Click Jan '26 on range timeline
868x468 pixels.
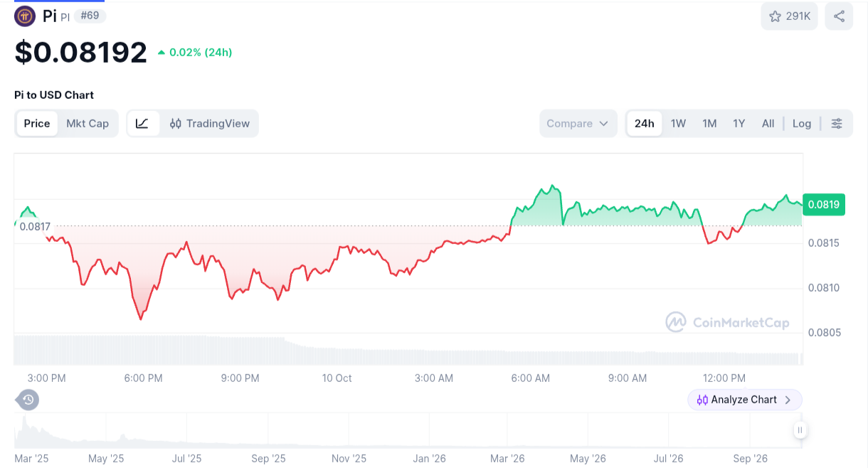coord(430,458)
